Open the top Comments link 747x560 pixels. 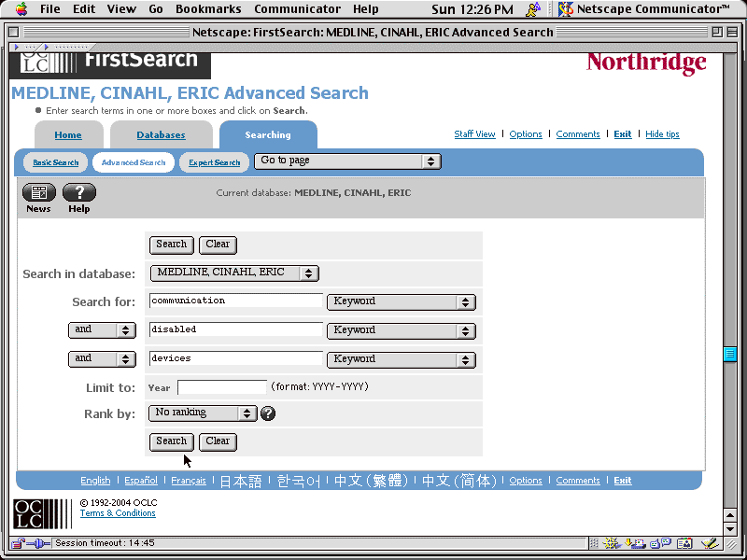(578, 134)
